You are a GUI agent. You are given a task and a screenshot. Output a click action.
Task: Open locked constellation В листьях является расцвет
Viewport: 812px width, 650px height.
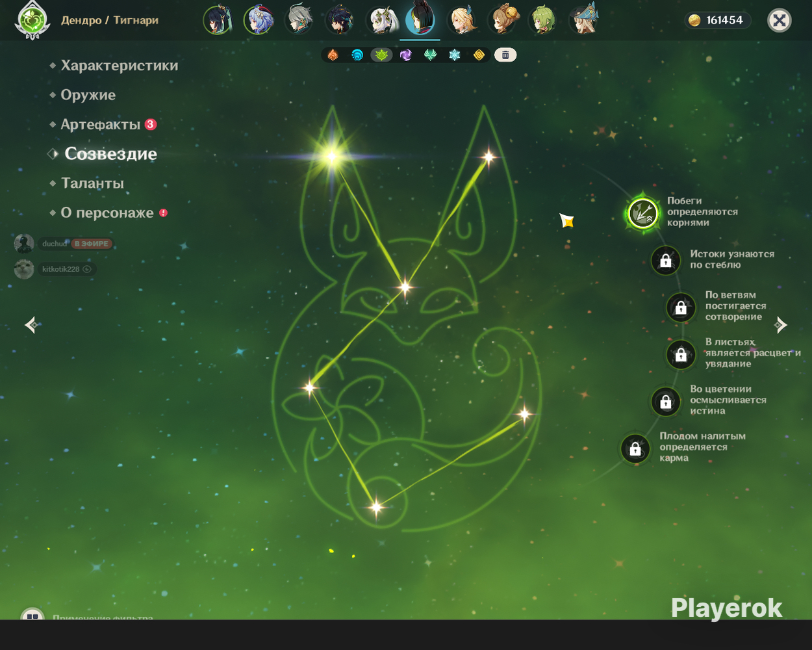[x=681, y=354]
